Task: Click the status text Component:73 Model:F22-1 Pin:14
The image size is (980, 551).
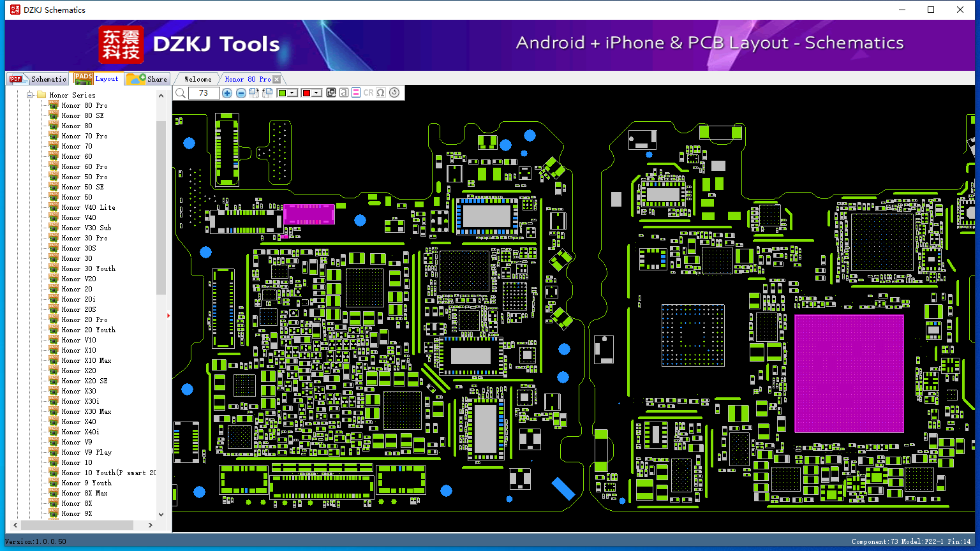Action: 911,541
